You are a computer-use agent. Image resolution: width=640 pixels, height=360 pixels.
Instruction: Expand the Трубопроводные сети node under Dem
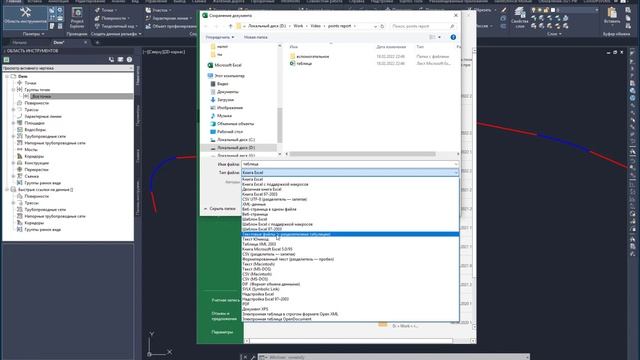point(13,136)
